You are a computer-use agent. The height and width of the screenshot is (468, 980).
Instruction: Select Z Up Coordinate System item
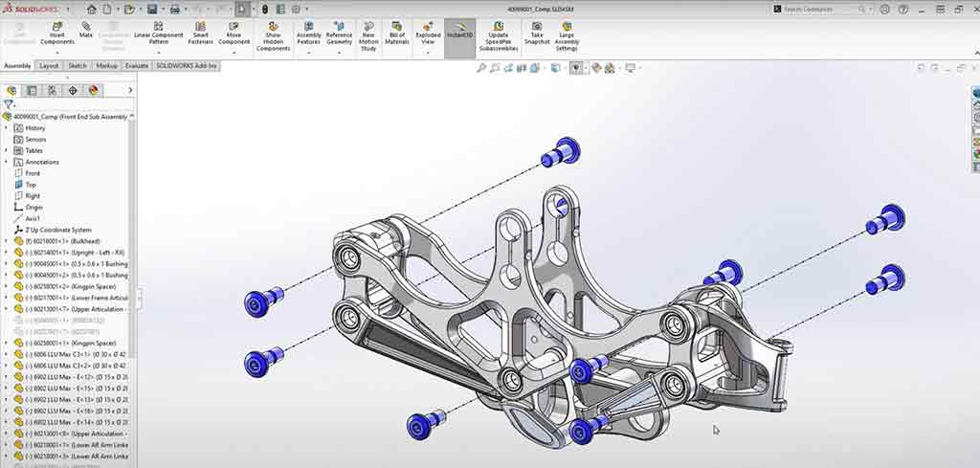(58, 230)
